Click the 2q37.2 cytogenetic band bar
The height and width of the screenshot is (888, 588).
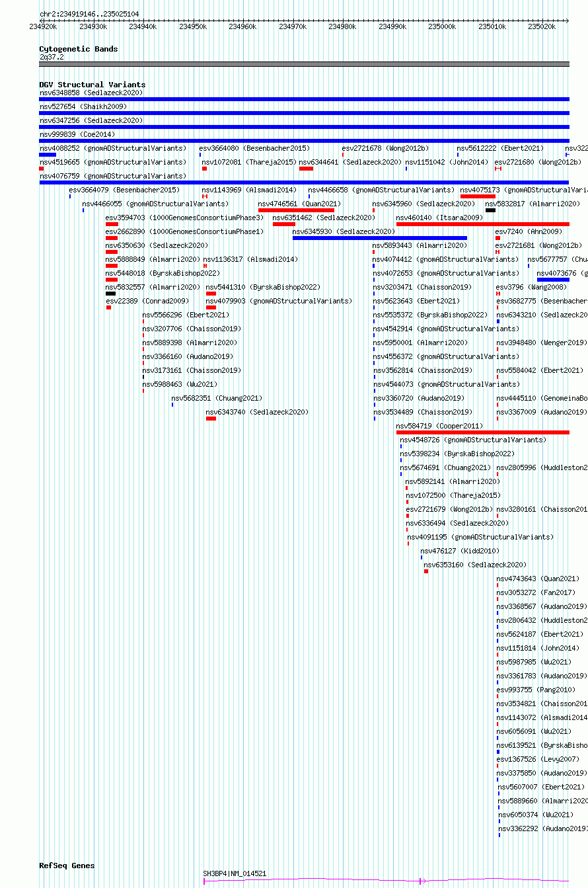click(x=304, y=64)
